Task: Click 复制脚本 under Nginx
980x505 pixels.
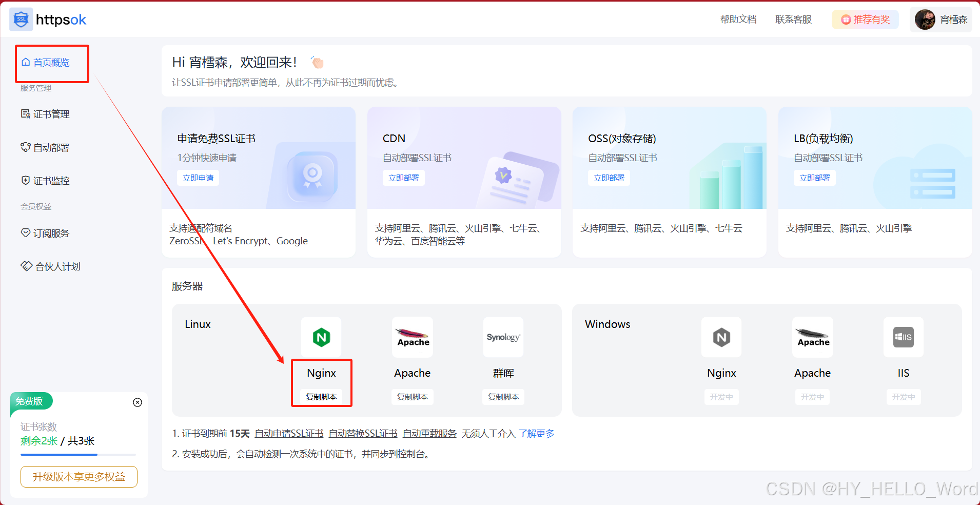Action: (x=321, y=396)
